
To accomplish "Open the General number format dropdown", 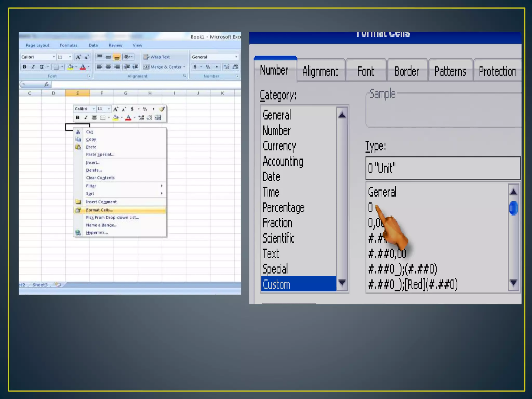I will click(x=236, y=57).
